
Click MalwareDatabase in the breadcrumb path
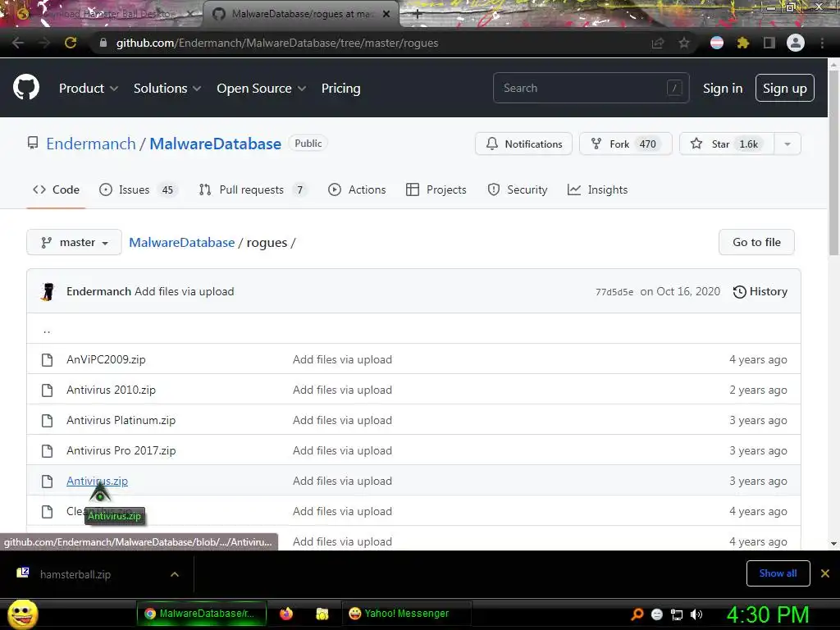182,242
